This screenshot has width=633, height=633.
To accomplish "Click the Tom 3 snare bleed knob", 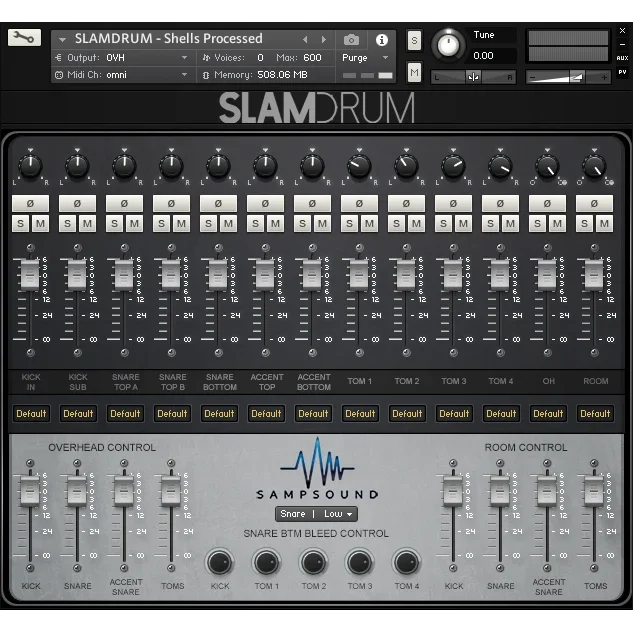I will pyautogui.click(x=360, y=562).
